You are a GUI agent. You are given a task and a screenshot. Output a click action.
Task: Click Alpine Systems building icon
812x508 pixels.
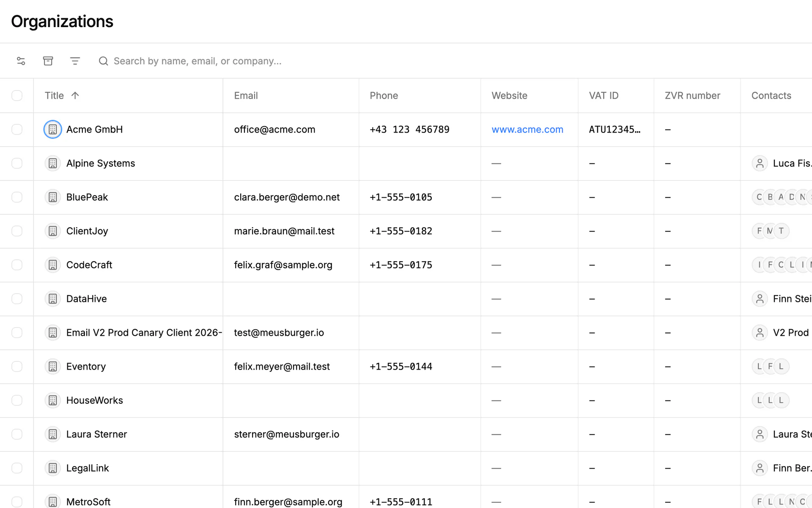53,163
